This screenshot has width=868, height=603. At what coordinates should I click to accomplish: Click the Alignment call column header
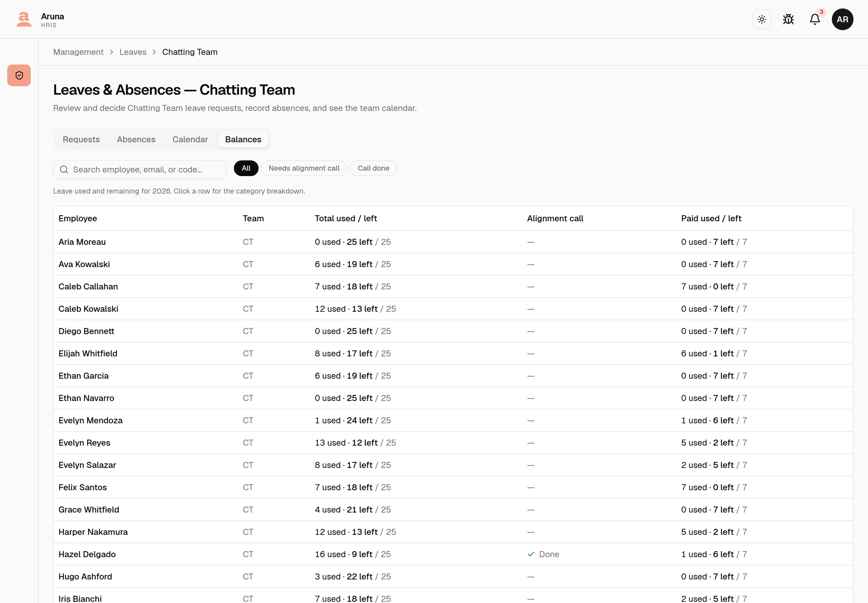(555, 218)
